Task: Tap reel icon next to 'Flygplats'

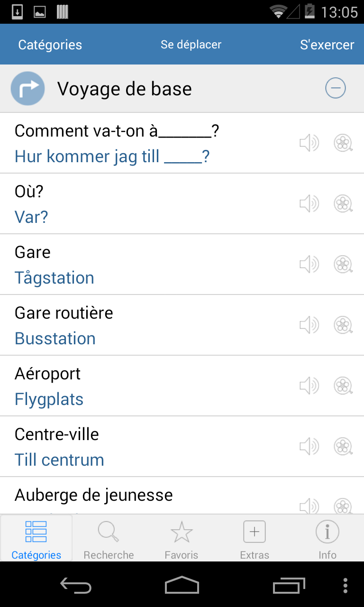Action: click(x=344, y=386)
